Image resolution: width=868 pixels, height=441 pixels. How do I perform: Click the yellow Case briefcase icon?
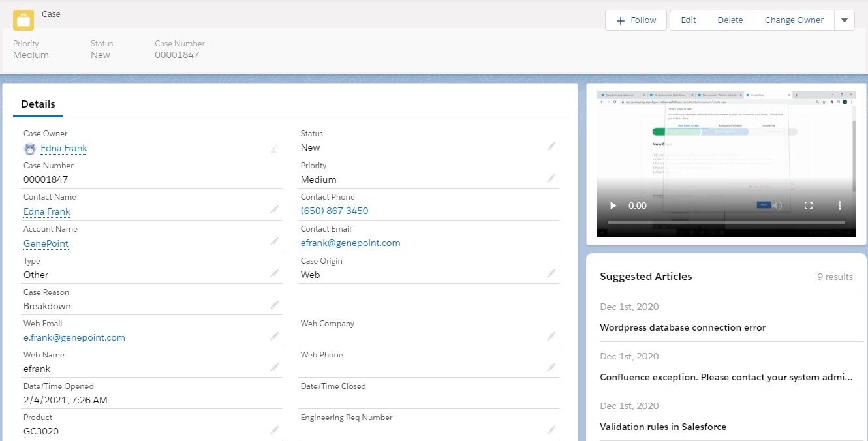tap(23, 20)
